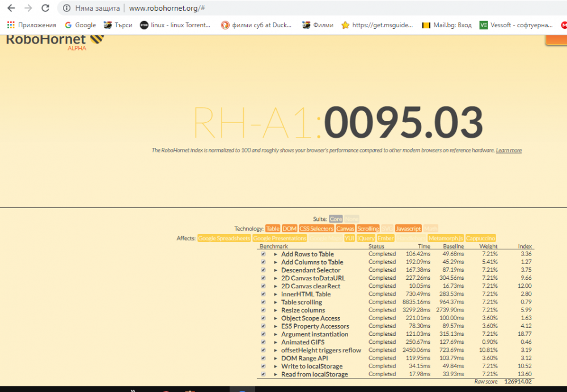Select the Core suite tag

(336, 219)
